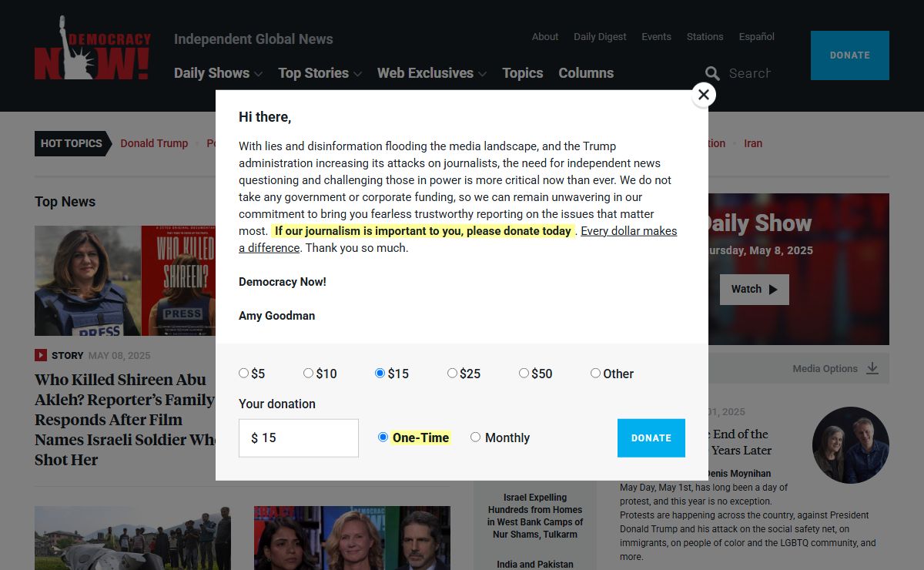
Task: Click the Media Options text
Action: coord(825,369)
